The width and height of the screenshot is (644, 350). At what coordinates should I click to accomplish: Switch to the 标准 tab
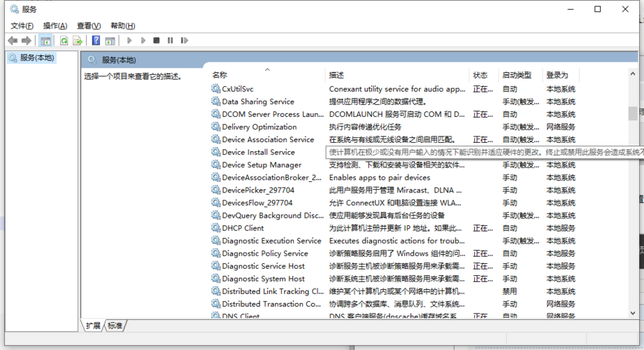click(115, 325)
